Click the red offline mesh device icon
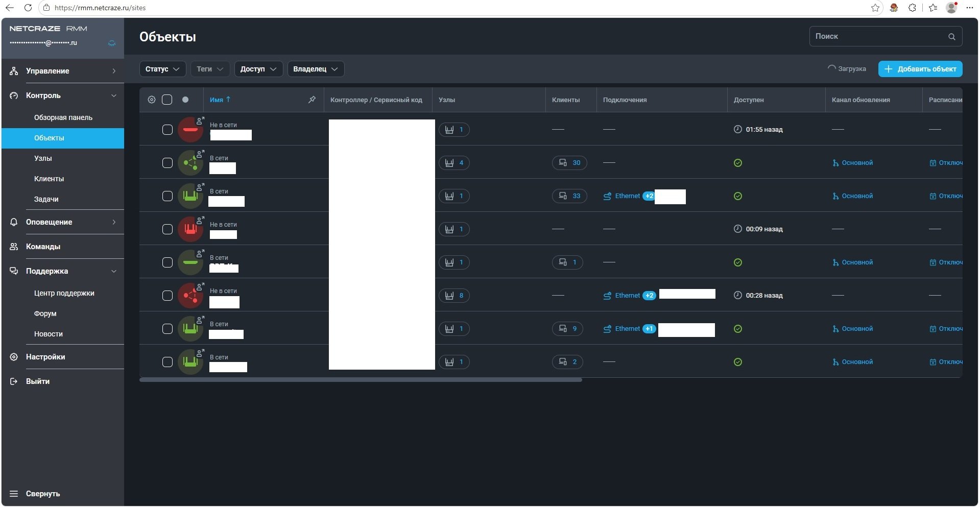Image resolution: width=980 pixels, height=508 pixels. [x=190, y=296]
